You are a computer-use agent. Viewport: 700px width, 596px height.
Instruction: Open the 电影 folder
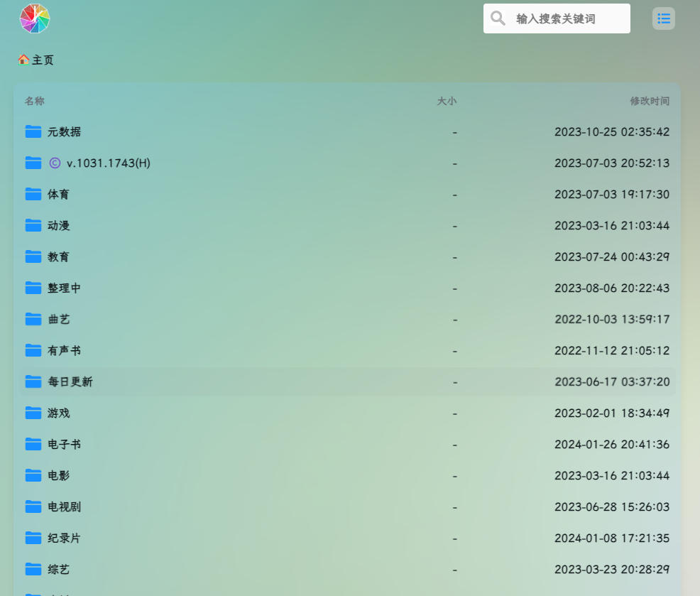pyautogui.click(x=59, y=476)
